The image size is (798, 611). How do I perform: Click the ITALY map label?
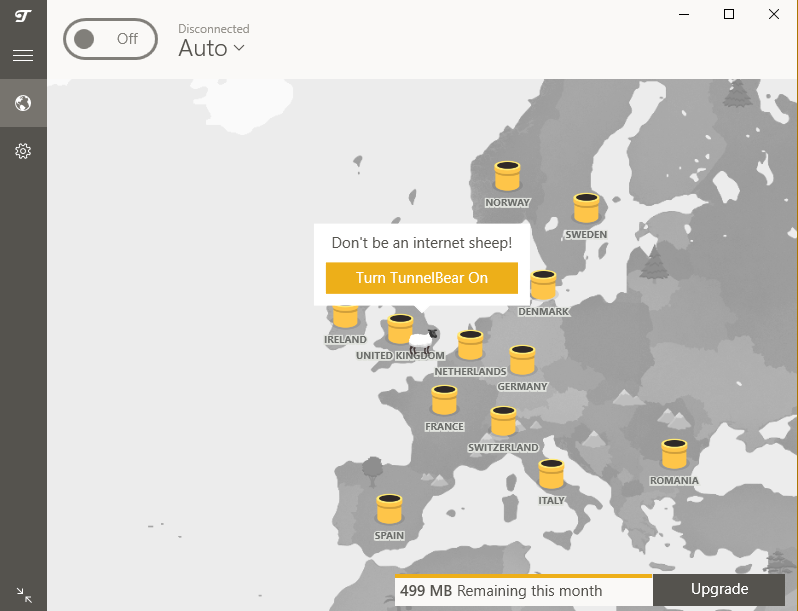tap(552, 500)
